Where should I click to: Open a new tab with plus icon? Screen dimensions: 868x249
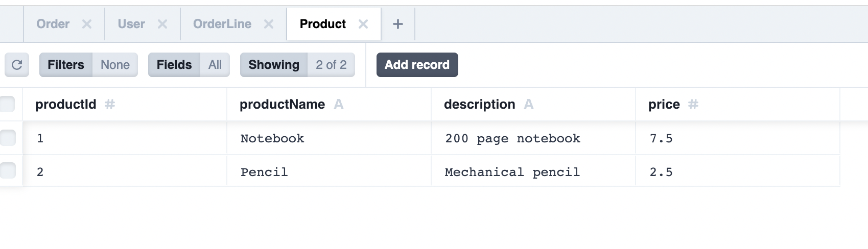[398, 24]
